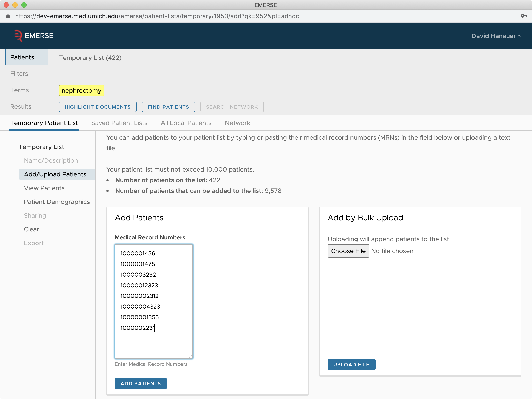Select Sharing in sidebar

[35, 215]
